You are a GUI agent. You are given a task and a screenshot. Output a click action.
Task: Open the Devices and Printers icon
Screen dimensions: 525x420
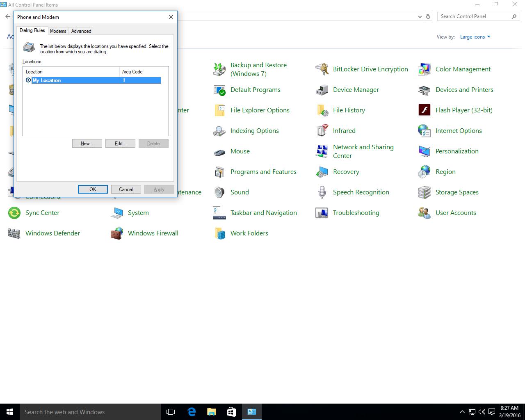pos(425,90)
